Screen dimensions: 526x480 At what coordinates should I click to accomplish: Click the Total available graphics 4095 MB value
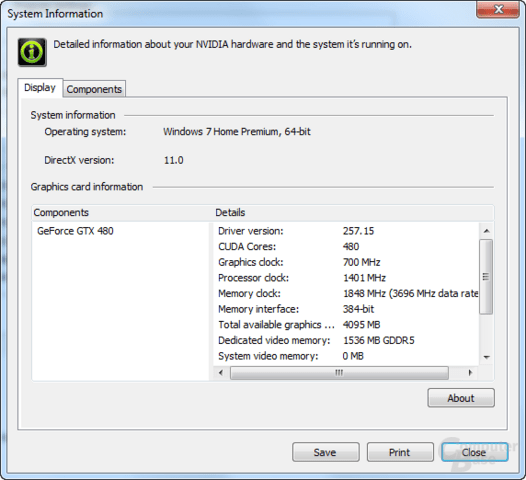tap(361, 325)
